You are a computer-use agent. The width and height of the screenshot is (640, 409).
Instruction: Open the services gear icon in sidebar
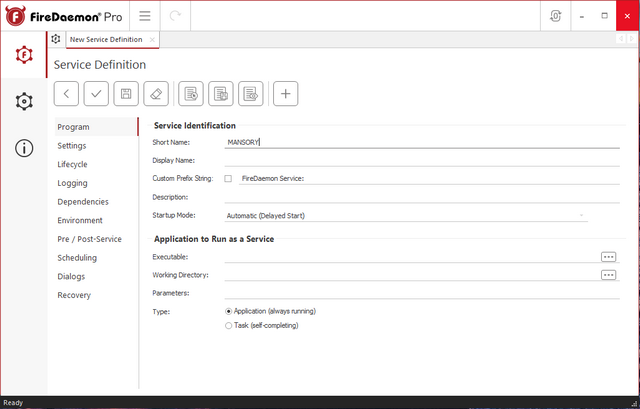point(24,101)
